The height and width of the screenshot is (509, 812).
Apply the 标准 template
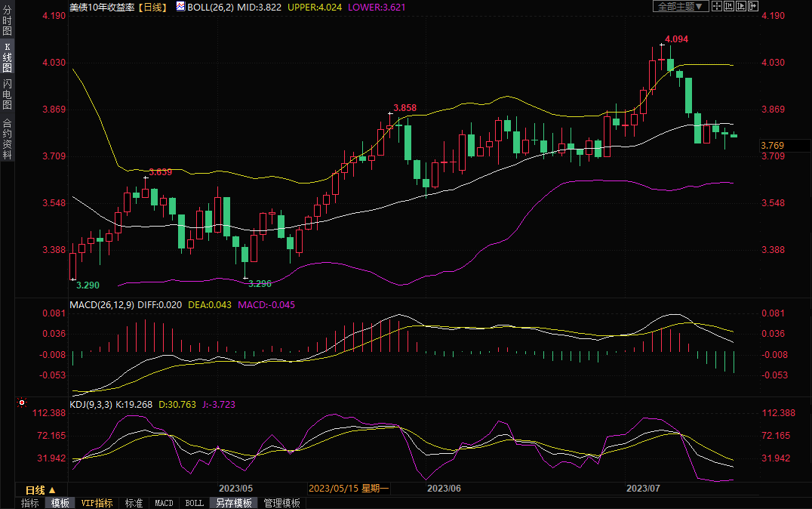coord(134,503)
